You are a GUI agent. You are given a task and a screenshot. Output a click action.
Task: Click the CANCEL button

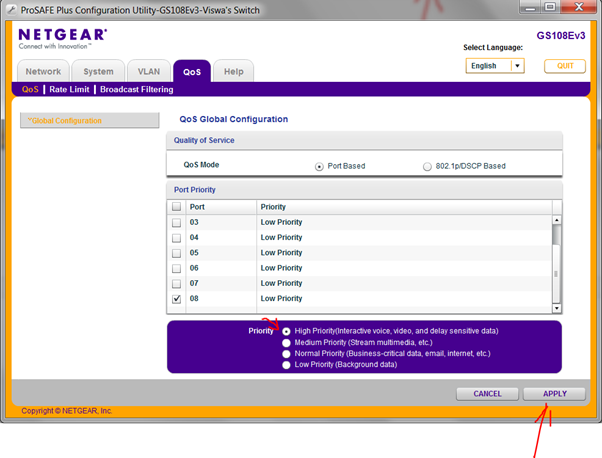[x=487, y=394]
